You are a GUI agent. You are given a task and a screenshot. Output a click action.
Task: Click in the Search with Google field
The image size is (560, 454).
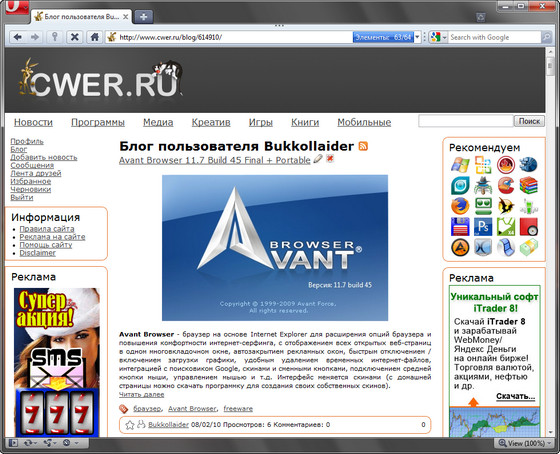(x=495, y=37)
